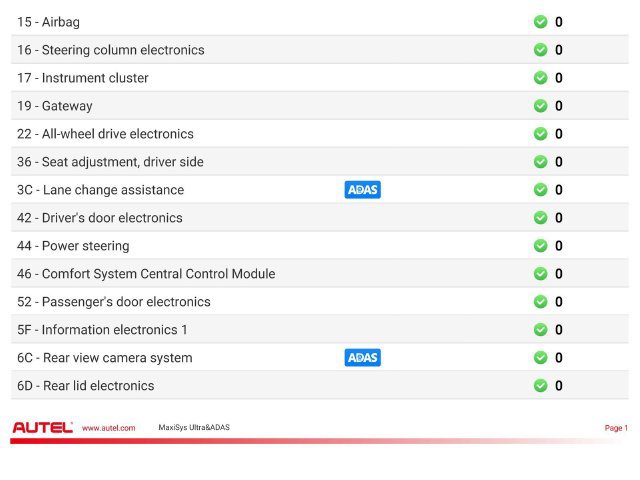Click the green check icon for Airbag
This screenshot has width=640, height=480.
pos(540,22)
